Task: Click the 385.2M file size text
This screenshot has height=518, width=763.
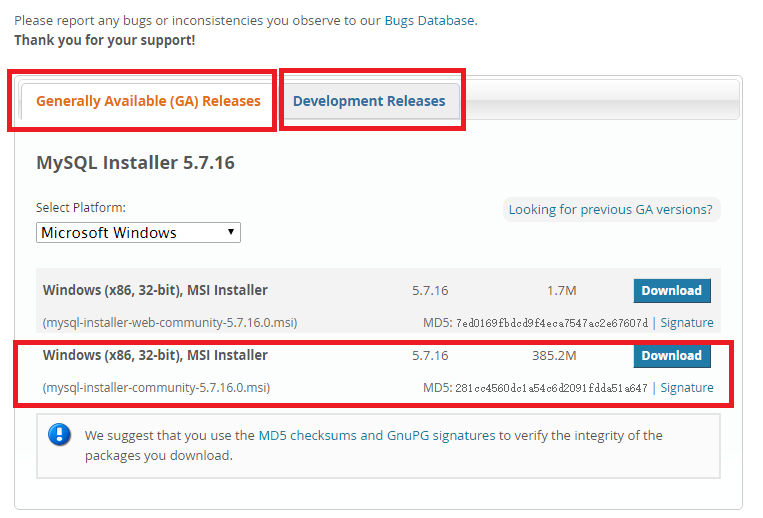Action: click(x=554, y=356)
